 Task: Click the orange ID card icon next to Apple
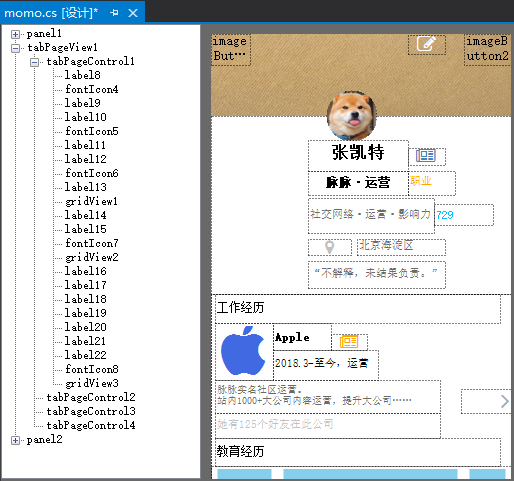point(349,342)
